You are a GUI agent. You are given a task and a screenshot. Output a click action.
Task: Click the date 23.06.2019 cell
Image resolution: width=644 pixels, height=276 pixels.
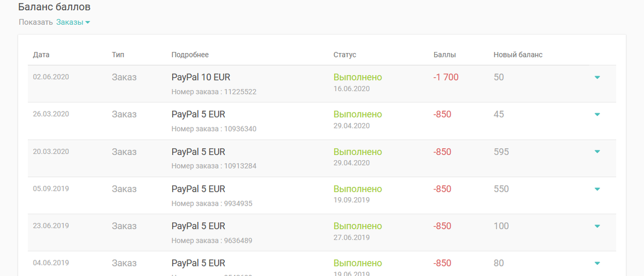[x=51, y=226]
